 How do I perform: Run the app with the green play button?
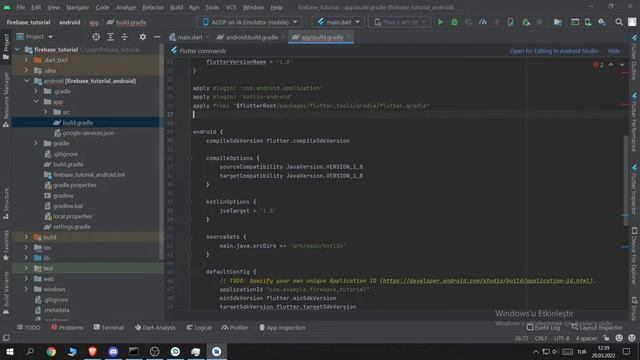pos(440,22)
